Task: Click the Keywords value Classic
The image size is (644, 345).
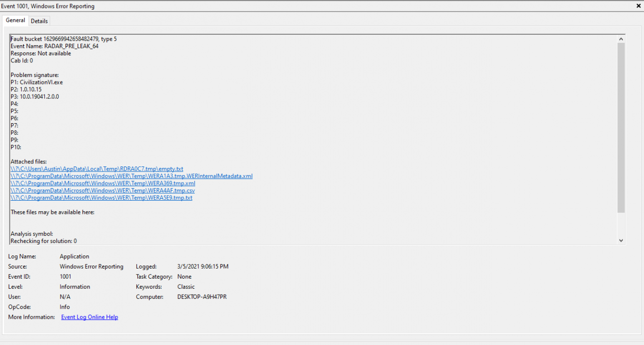Action: pyautogui.click(x=186, y=287)
